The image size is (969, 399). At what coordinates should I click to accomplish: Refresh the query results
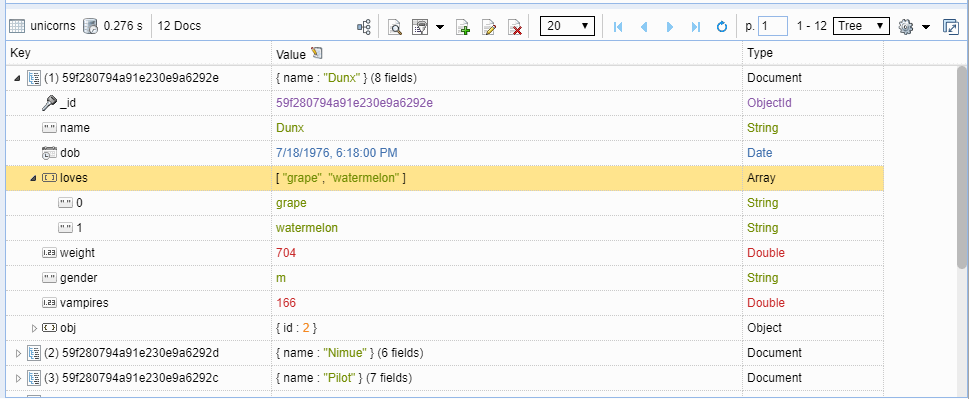click(x=722, y=27)
